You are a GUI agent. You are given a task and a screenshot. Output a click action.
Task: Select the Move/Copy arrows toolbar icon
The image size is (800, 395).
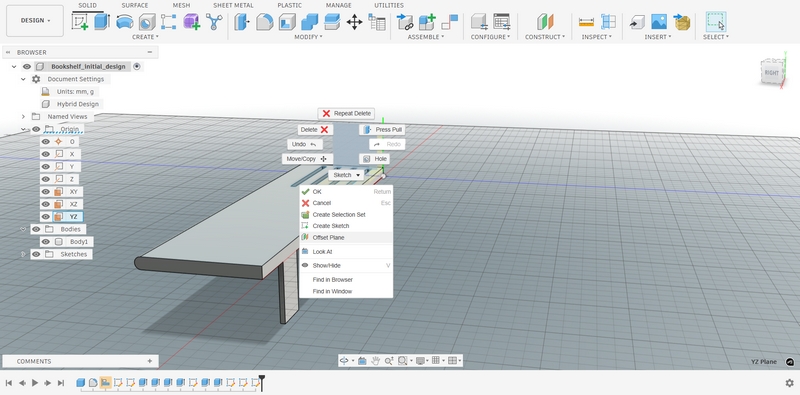point(354,22)
